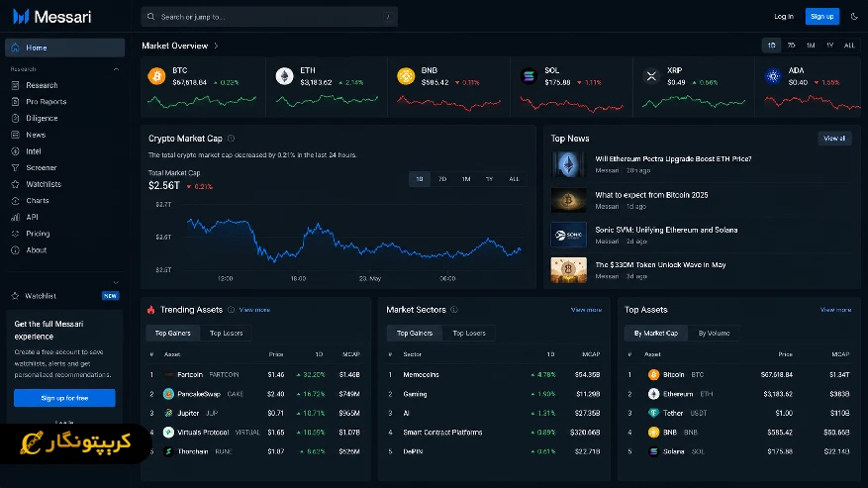Open the Memecoins sector row
The height and width of the screenshot is (488, 868).
click(x=494, y=375)
